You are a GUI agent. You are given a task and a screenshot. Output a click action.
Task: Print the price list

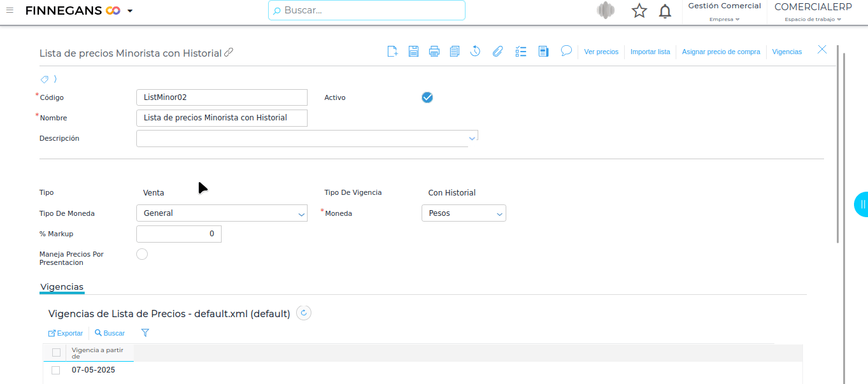click(434, 52)
